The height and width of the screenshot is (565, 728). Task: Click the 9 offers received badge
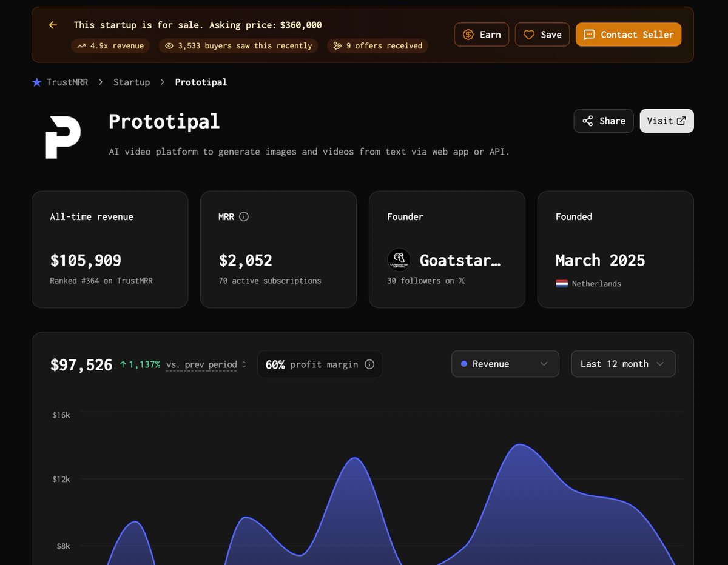click(x=377, y=45)
